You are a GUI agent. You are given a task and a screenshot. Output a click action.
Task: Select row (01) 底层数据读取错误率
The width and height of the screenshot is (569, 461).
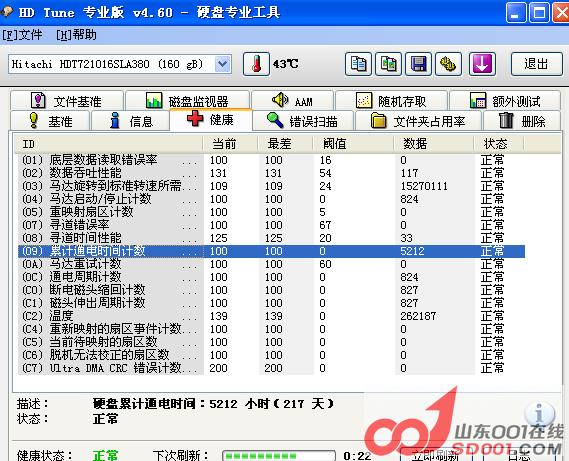click(271, 160)
